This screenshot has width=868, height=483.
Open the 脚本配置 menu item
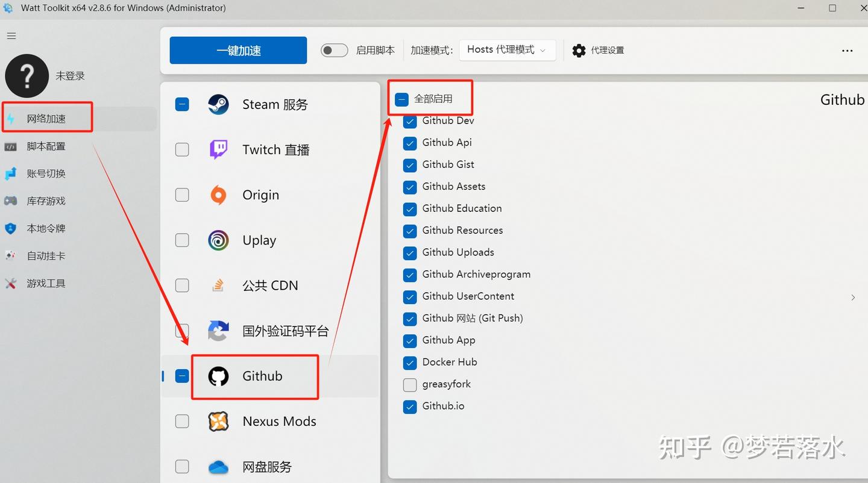[x=79, y=146]
